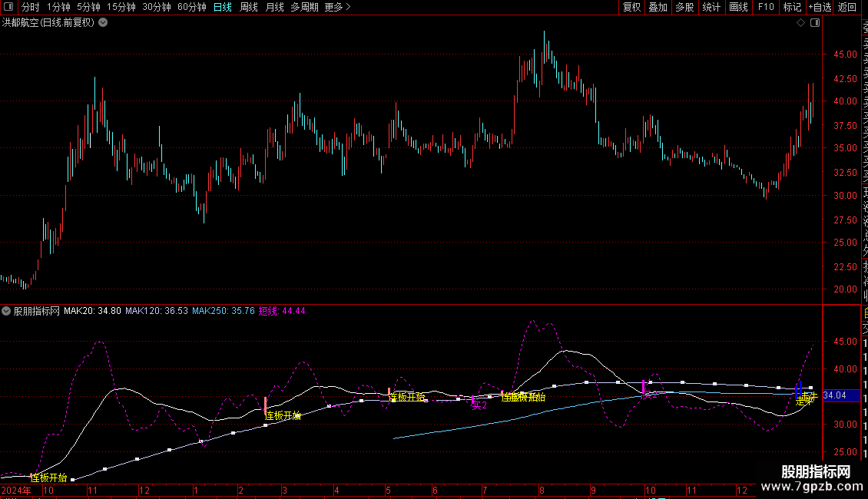This screenshot has height=499, width=868.
Task: Click the MAK20: 34.80 indicator value
Action: 92,311
